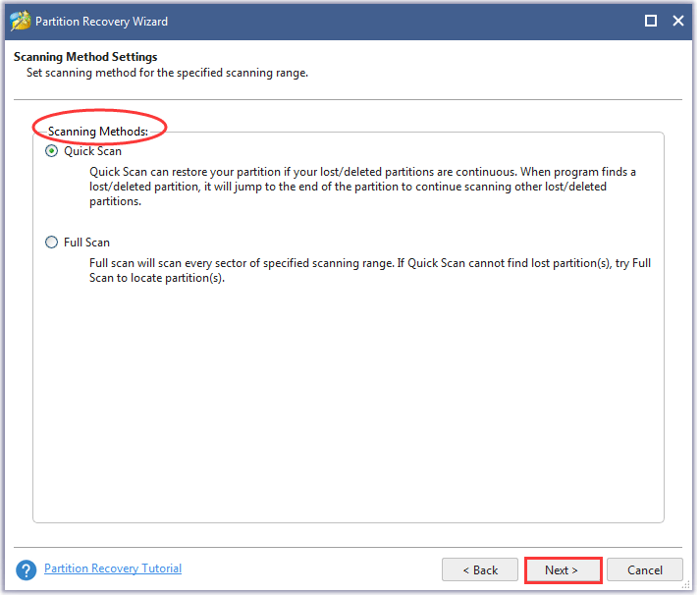Click the Full scan description paragraph
700x595 pixels.
tap(370, 270)
